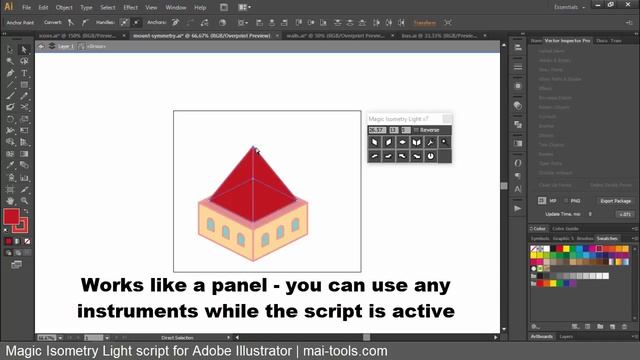Select the Hand tool

(10, 201)
